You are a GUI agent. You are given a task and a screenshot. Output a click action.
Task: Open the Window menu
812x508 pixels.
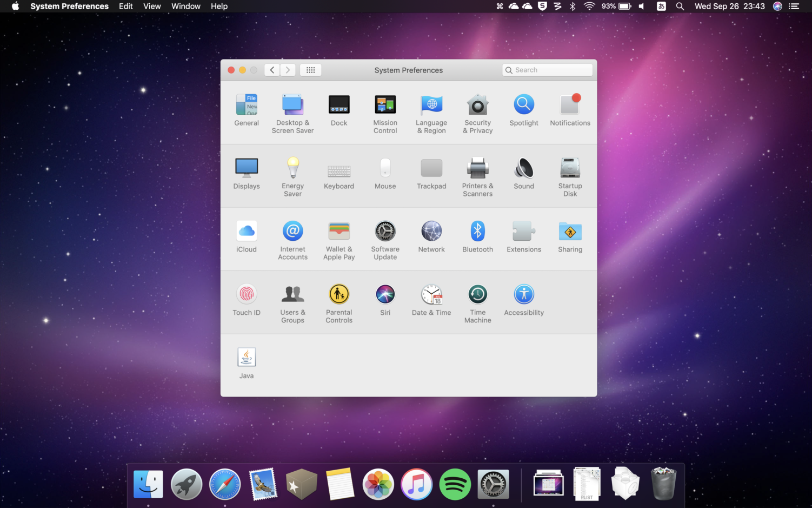tap(186, 6)
